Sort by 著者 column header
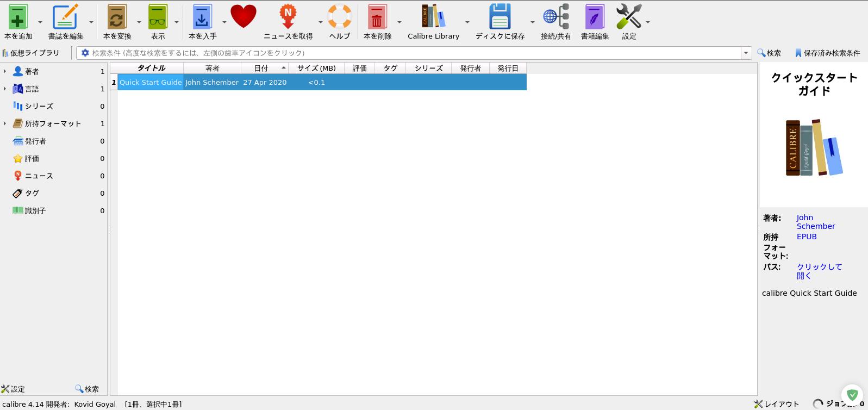The image size is (868, 410). click(x=212, y=68)
